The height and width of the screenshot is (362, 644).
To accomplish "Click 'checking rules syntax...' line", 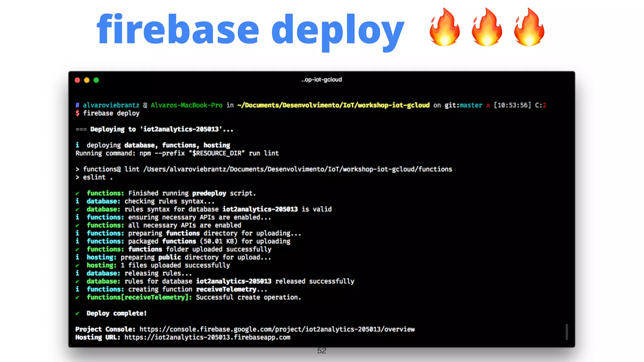I will click(x=145, y=201).
